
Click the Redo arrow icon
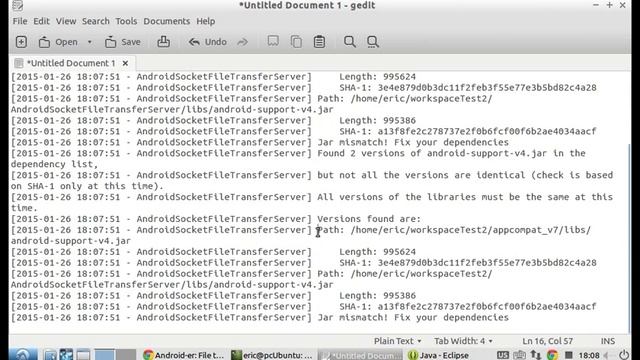click(x=242, y=42)
